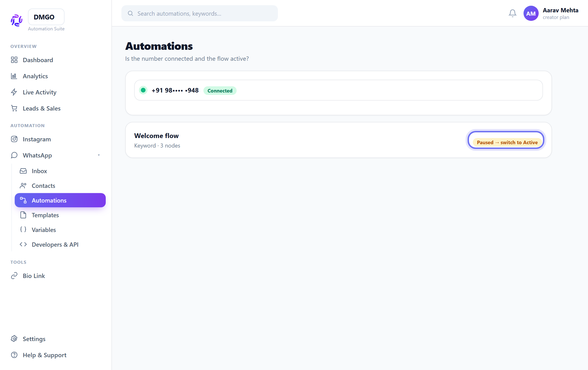Click the Instagram camera icon
This screenshot has width=588, height=370.
pos(14,139)
